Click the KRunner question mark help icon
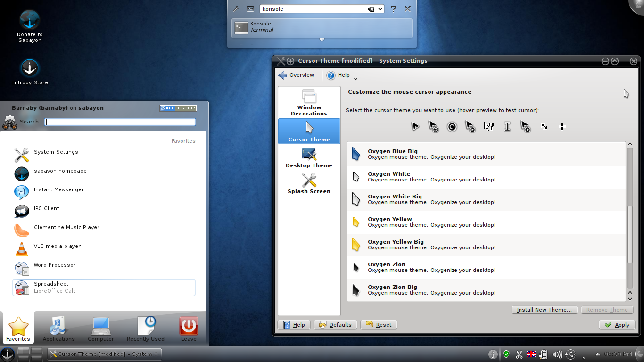644x362 pixels. [x=394, y=8]
